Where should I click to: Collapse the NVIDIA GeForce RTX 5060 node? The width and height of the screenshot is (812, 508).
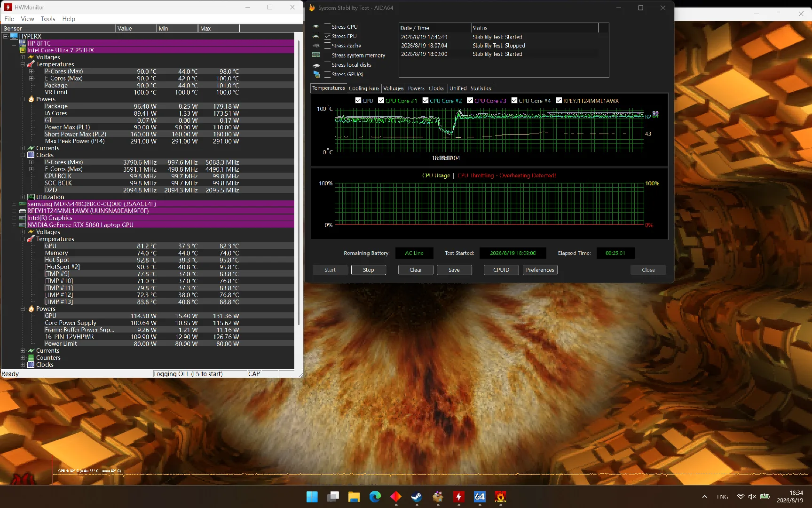pyautogui.click(x=14, y=225)
